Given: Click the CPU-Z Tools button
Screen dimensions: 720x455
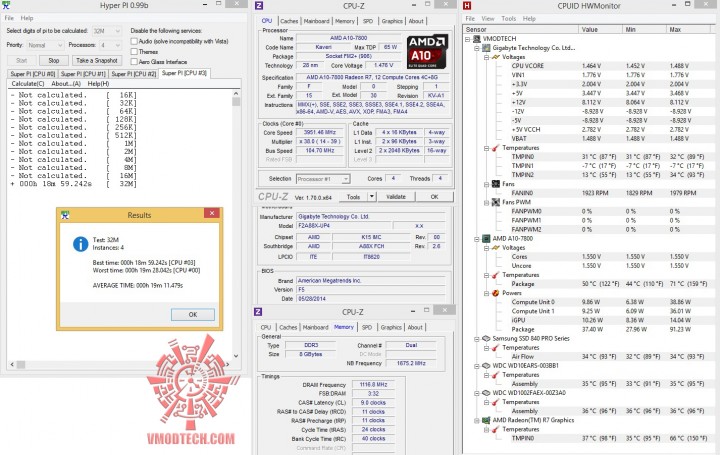Looking at the screenshot, I should 354,197.
